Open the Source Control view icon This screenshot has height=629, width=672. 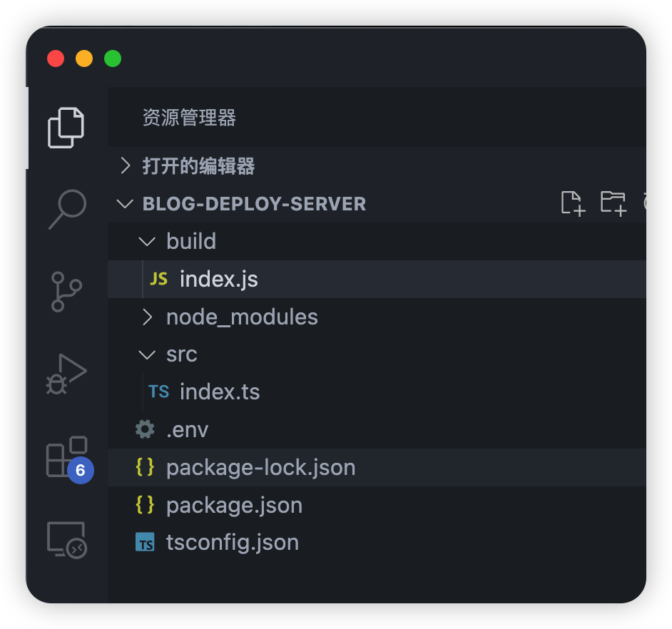pyautogui.click(x=66, y=292)
